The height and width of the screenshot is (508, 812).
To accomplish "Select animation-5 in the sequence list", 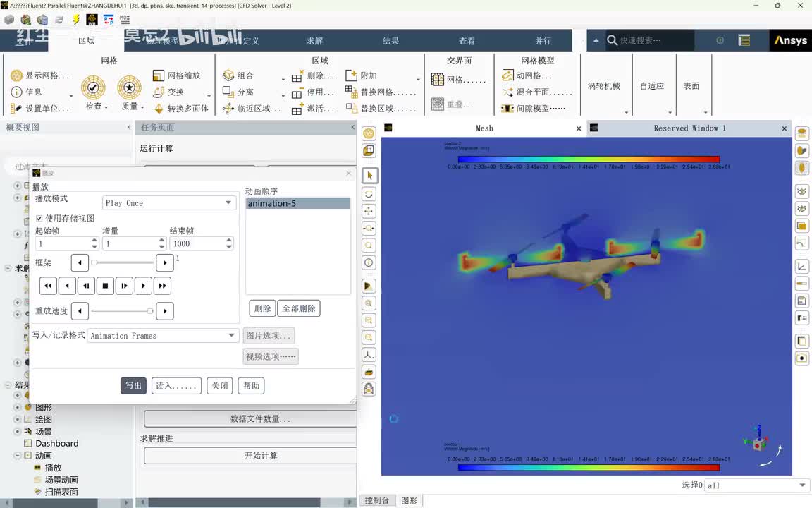I will [x=297, y=203].
